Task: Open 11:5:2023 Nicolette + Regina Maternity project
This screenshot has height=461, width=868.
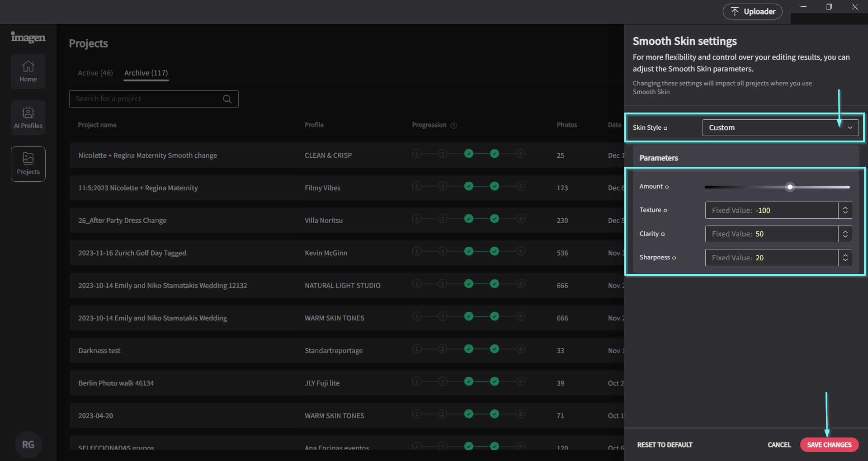Action: [138, 188]
